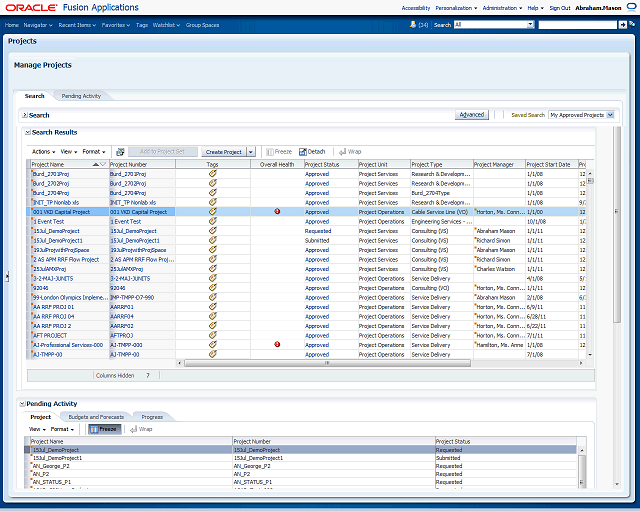
Task: Collapse the Pending Activity section
Action: tap(23, 404)
